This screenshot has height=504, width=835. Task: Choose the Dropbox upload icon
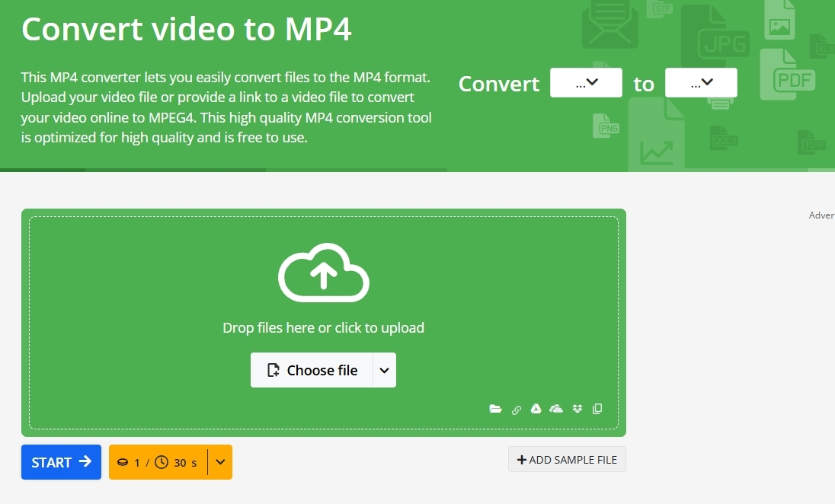point(577,409)
